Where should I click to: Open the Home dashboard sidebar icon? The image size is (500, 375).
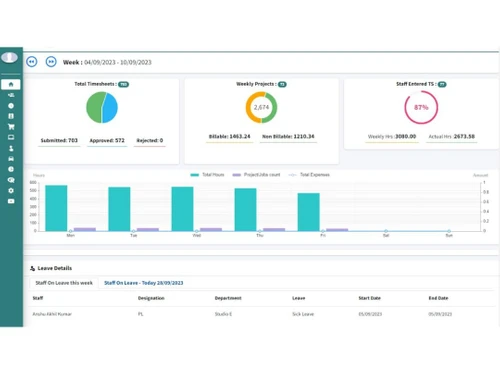(11, 84)
